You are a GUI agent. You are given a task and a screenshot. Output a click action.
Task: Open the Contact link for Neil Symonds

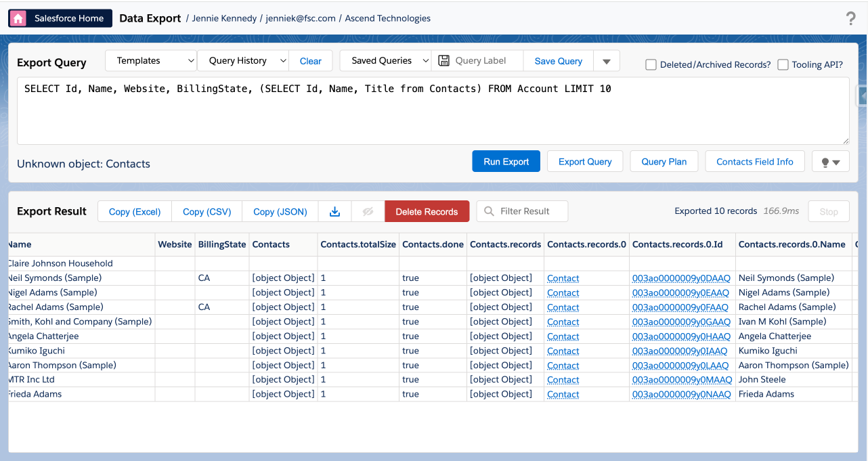click(x=563, y=278)
